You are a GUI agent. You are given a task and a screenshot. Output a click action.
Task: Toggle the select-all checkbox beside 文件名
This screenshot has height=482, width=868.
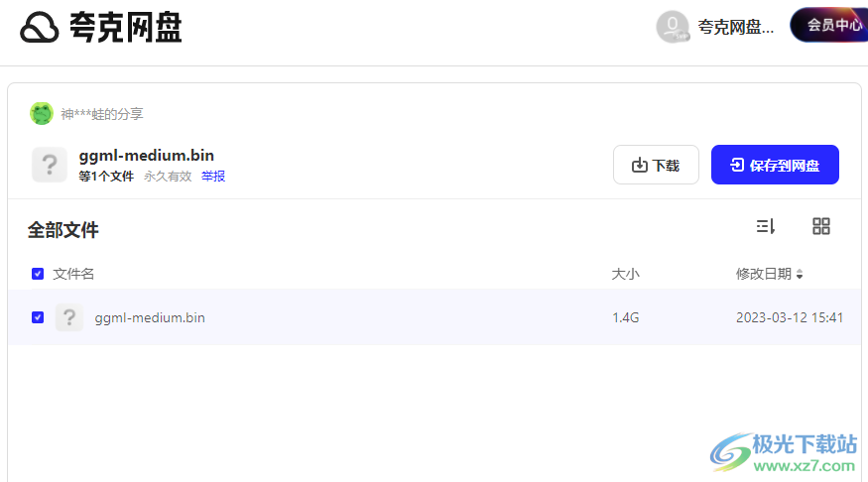point(38,274)
